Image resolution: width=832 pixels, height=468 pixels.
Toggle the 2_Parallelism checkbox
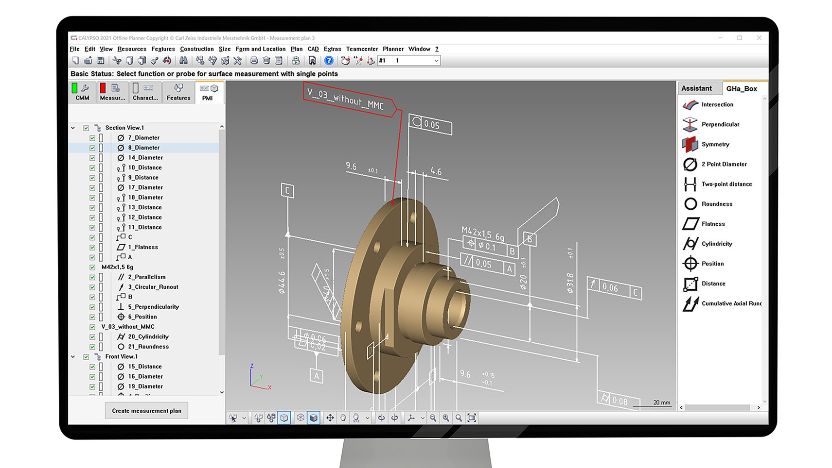[x=92, y=277]
